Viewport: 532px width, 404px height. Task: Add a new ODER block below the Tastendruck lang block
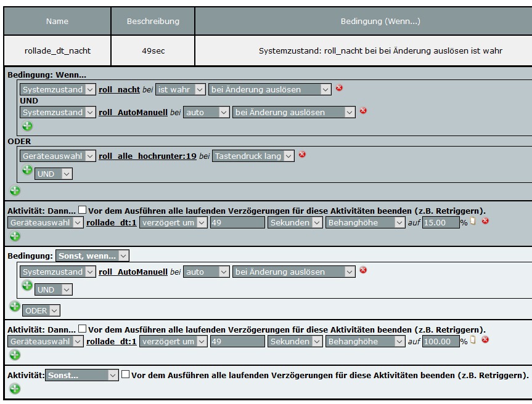15,190
